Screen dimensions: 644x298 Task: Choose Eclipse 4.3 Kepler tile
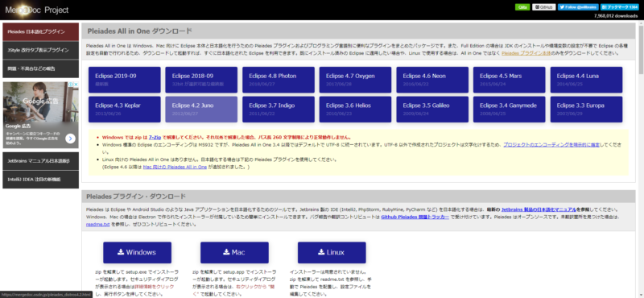pos(125,110)
